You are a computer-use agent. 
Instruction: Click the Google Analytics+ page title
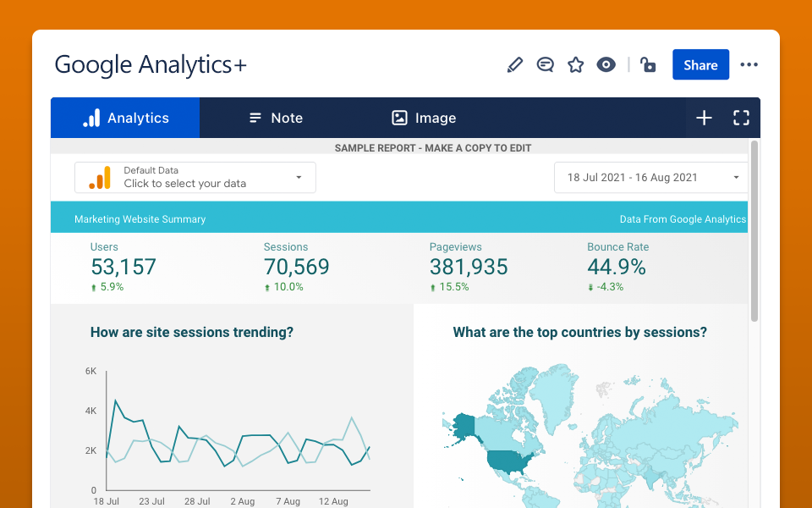click(151, 65)
